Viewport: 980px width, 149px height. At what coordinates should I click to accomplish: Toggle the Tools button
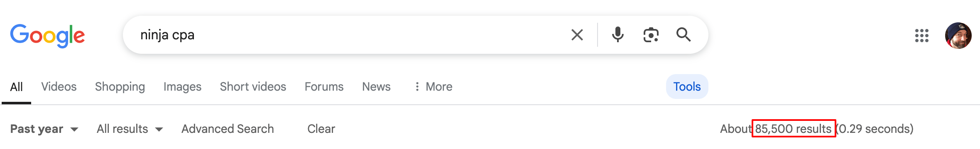687,87
